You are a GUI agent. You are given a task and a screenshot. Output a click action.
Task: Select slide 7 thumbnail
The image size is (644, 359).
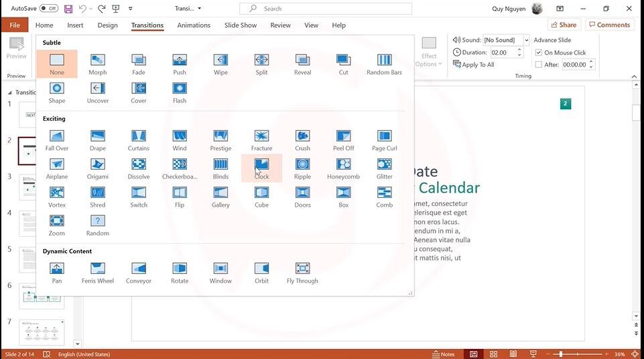42,332
